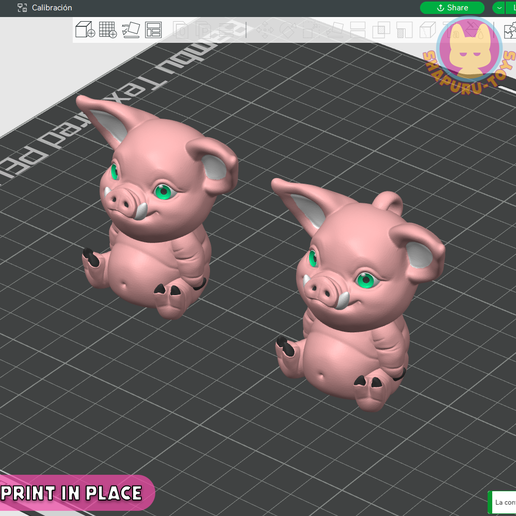Select the Rotate gizmo icon

point(288,30)
